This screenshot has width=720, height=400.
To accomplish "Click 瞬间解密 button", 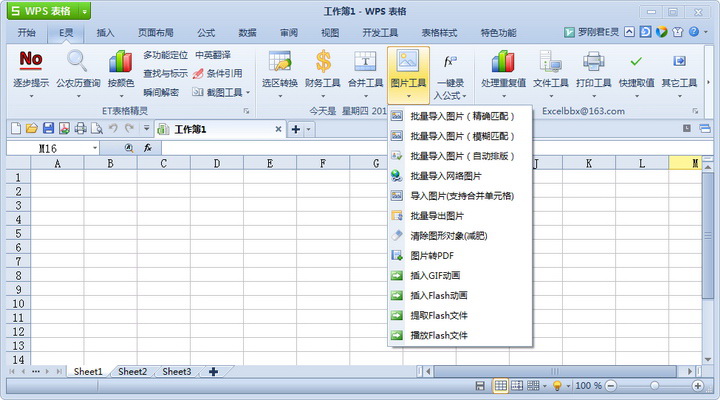I will click(x=161, y=92).
